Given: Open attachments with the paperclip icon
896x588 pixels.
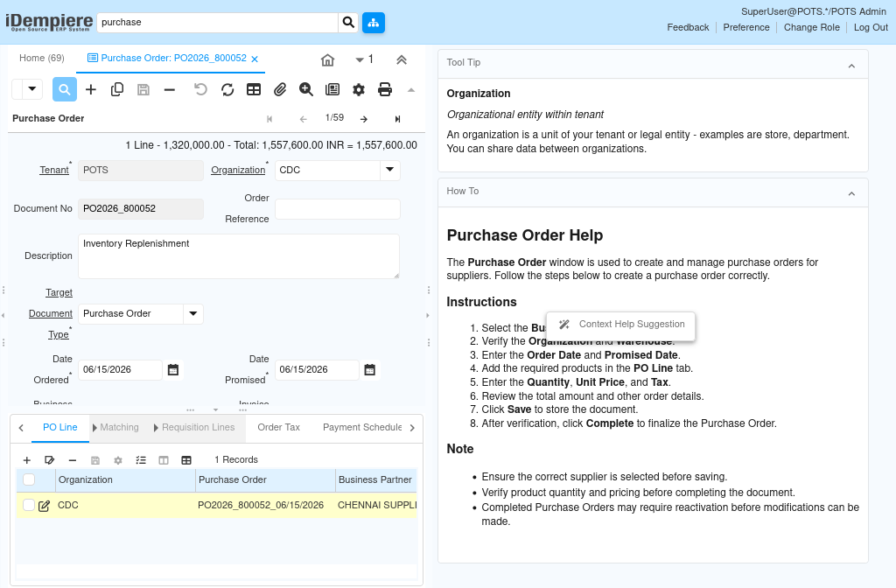Looking at the screenshot, I should (280, 90).
